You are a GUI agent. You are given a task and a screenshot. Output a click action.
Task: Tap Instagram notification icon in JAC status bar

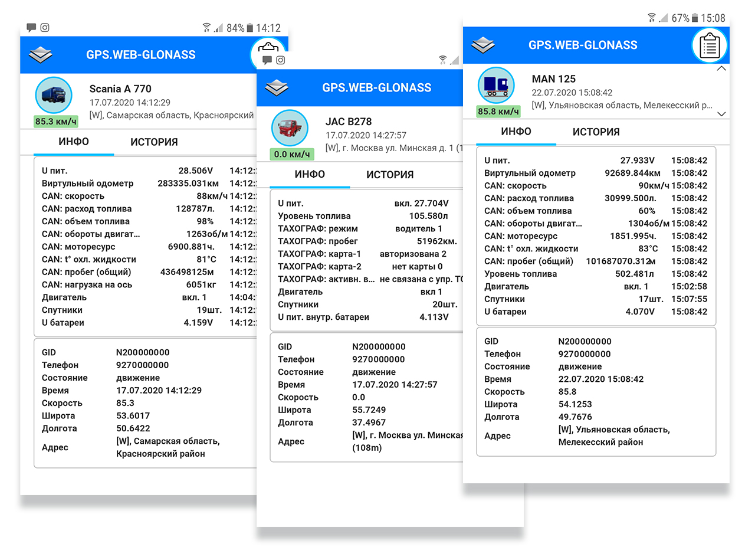pos(281,60)
